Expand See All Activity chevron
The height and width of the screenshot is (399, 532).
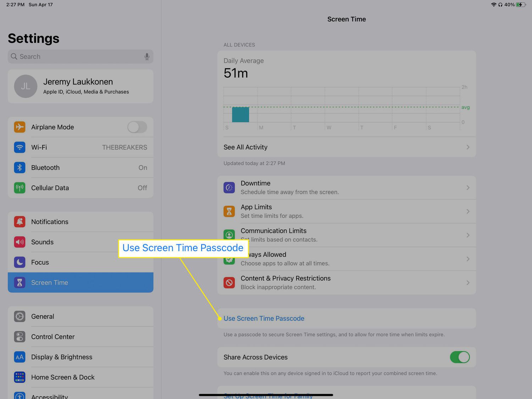pos(468,147)
